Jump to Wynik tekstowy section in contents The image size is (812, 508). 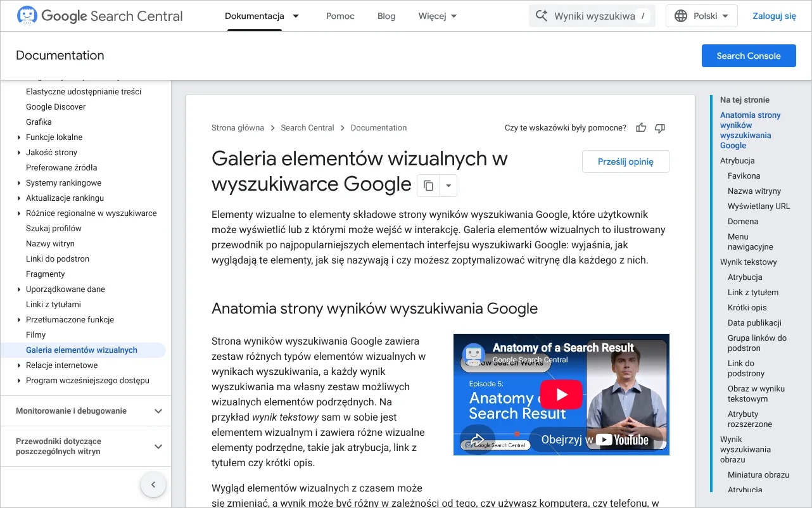pos(748,262)
